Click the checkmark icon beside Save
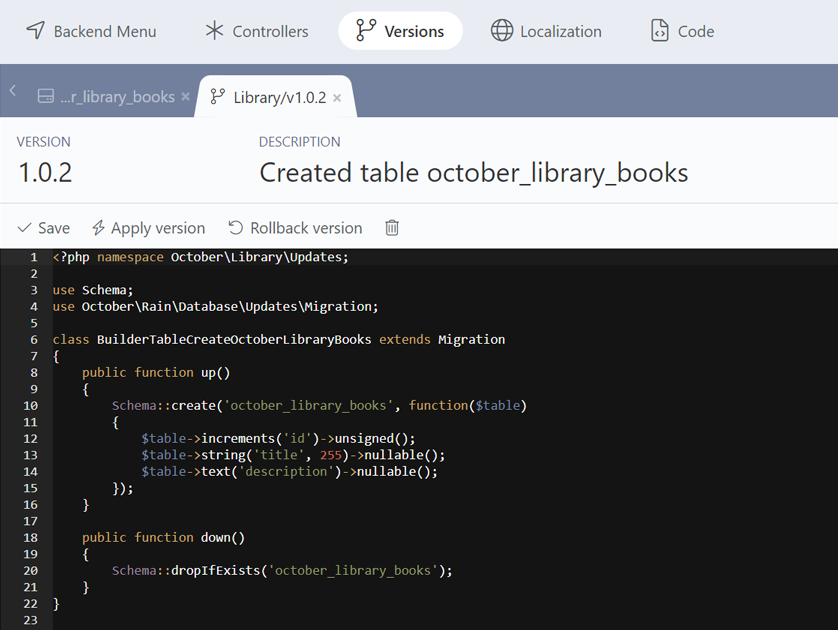 point(24,228)
